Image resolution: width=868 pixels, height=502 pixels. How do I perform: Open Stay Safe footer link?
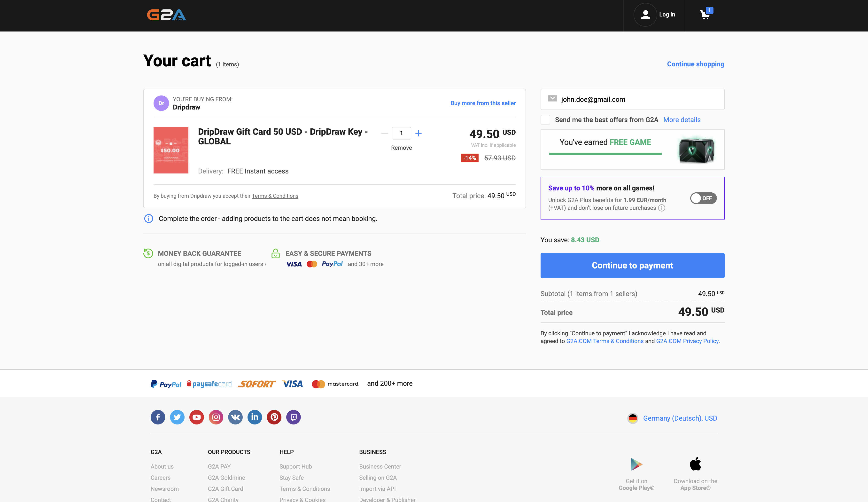pos(291,478)
